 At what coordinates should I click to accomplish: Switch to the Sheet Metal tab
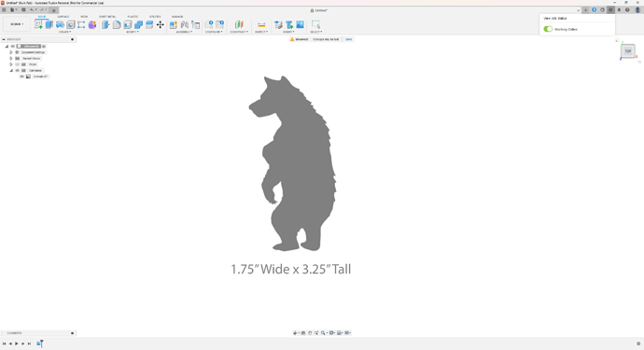pos(107,17)
